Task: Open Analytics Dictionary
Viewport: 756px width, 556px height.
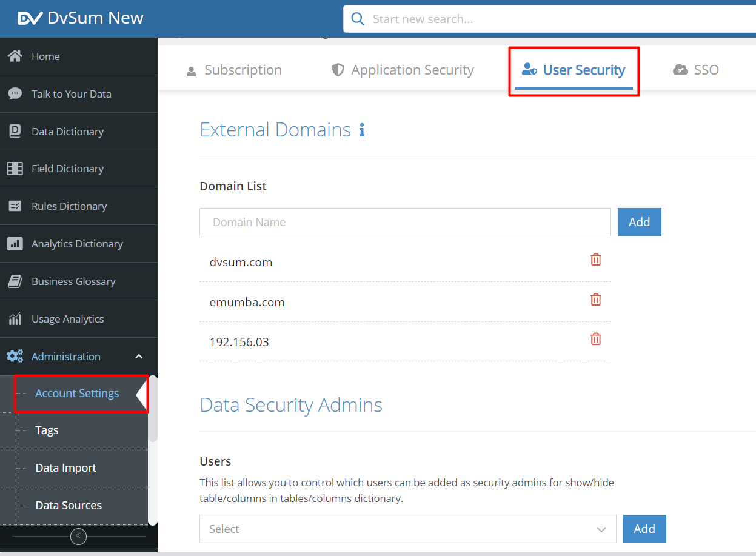Action: coord(79,244)
